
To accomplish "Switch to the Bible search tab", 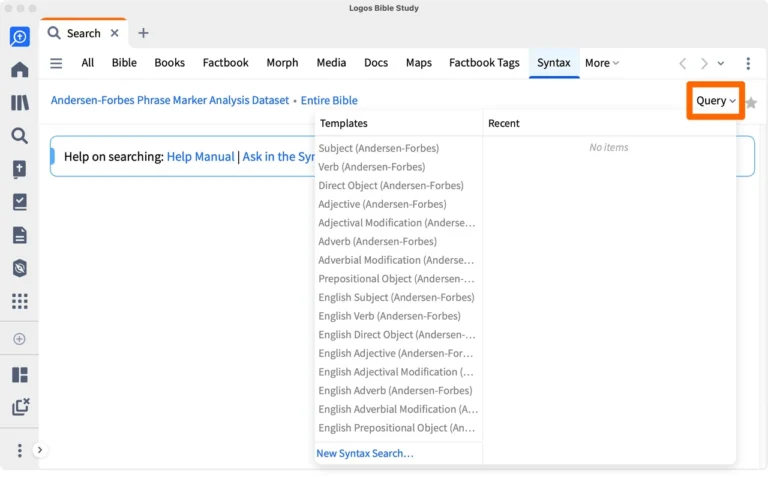I will [x=124, y=63].
